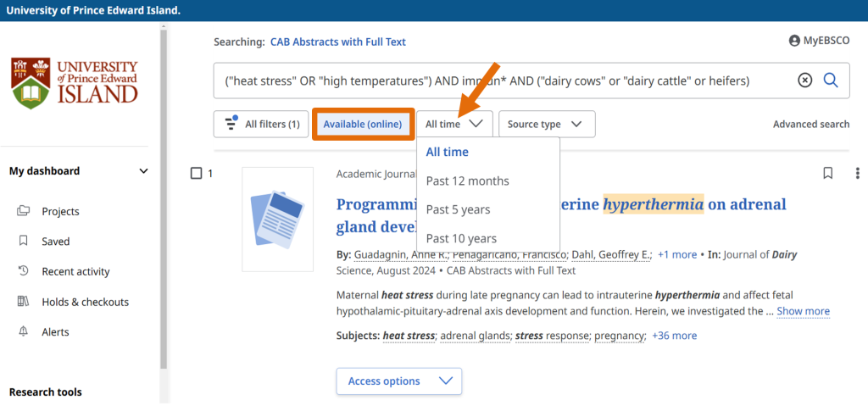The height and width of the screenshot is (406, 868).
Task: Open the All filters (1) panel
Action: coord(261,125)
